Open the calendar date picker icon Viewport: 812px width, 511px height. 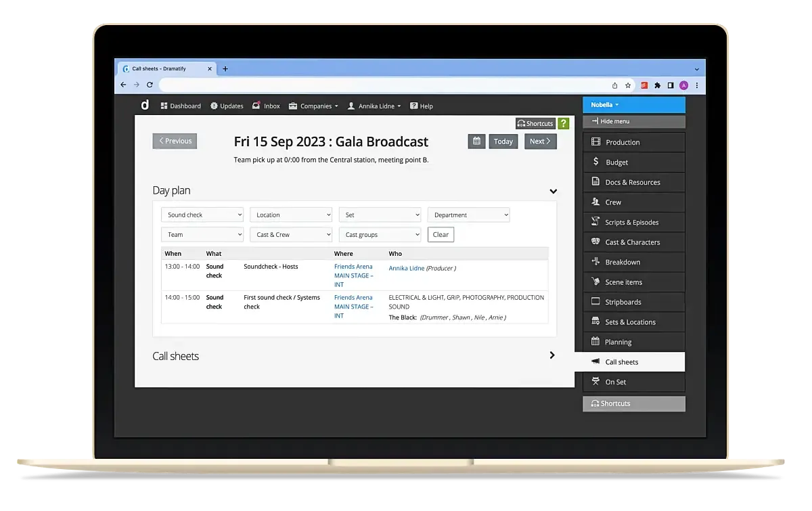click(476, 141)
